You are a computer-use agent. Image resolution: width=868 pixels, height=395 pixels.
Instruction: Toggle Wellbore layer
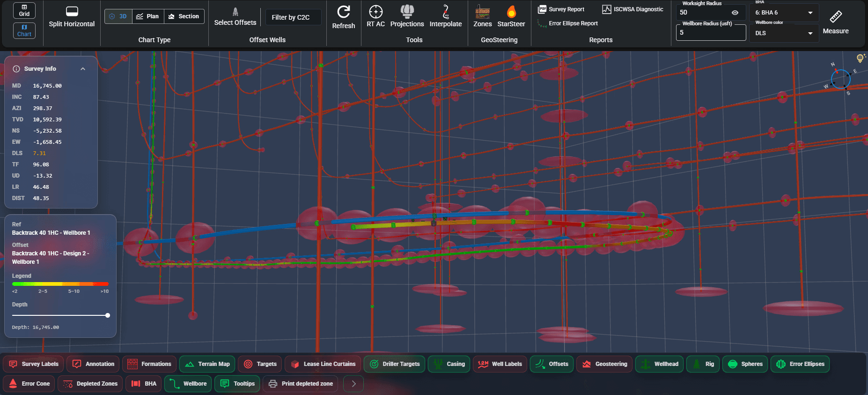pos(188,384)
